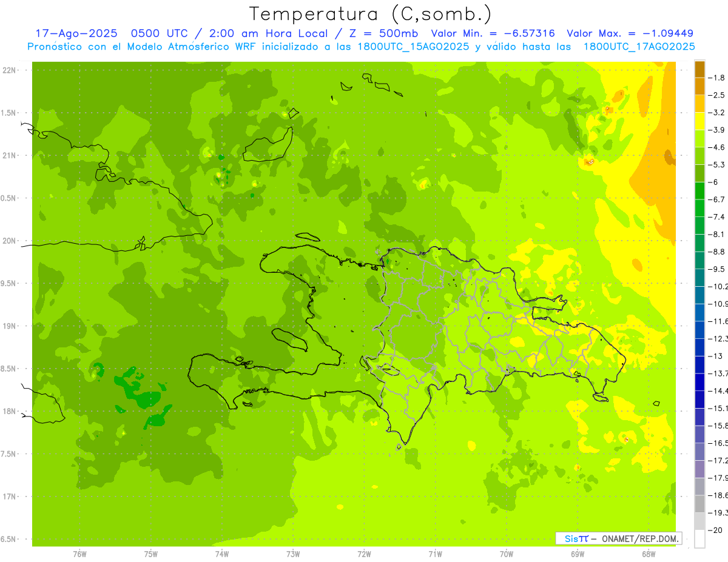Click the title "Temperatura (C,somb.)"
Viewport: 728px width, 562px height.
pos(370,14)
